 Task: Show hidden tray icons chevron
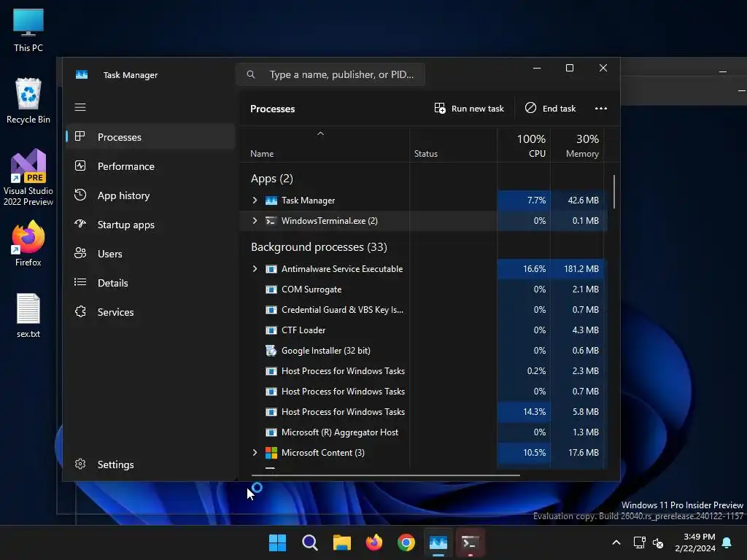click(616, 542)
